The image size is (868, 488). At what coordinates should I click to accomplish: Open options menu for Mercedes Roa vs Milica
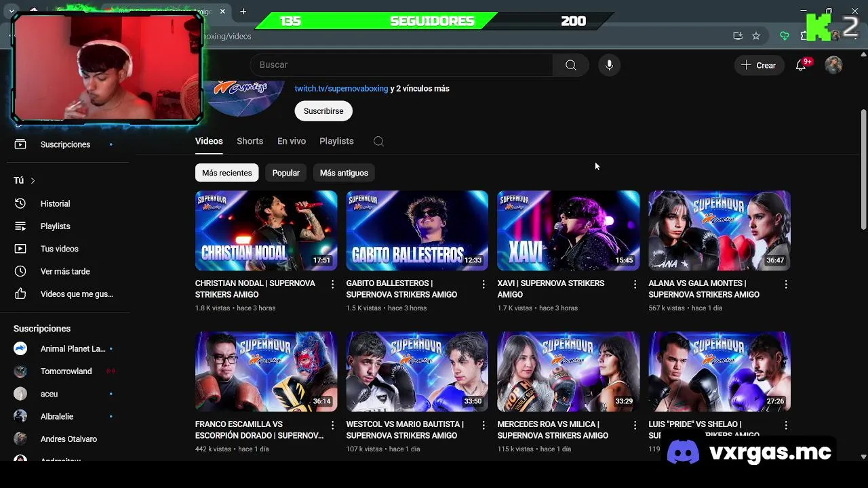point(635,426)
